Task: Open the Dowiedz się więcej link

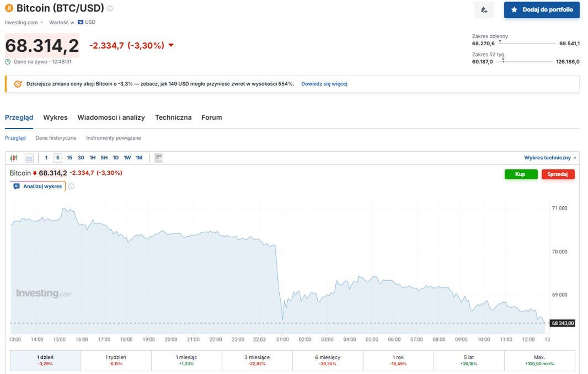Action: click(324, 83)
